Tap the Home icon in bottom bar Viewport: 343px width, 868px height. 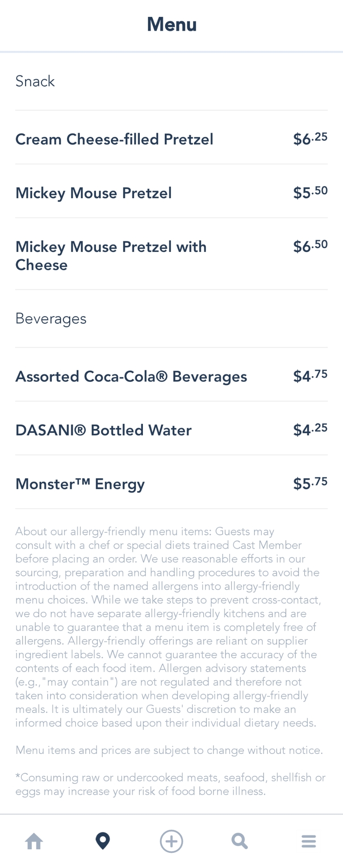(34, 841)
